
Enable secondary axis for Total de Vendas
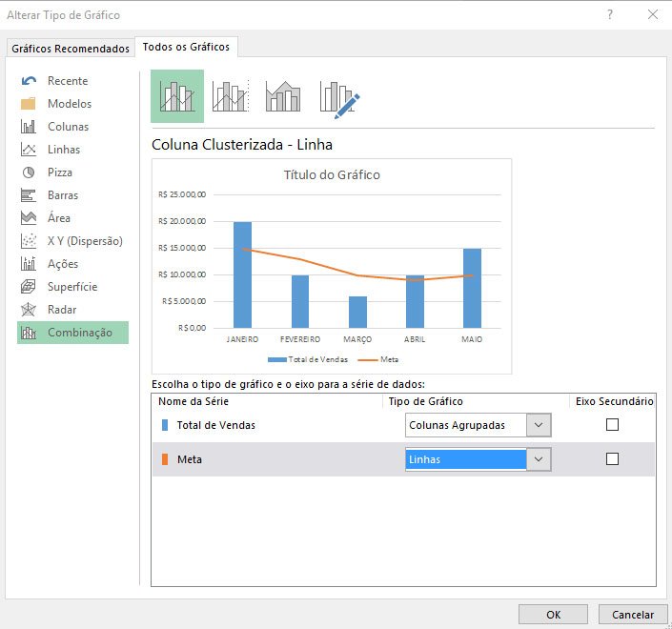(x=612, y=425)
